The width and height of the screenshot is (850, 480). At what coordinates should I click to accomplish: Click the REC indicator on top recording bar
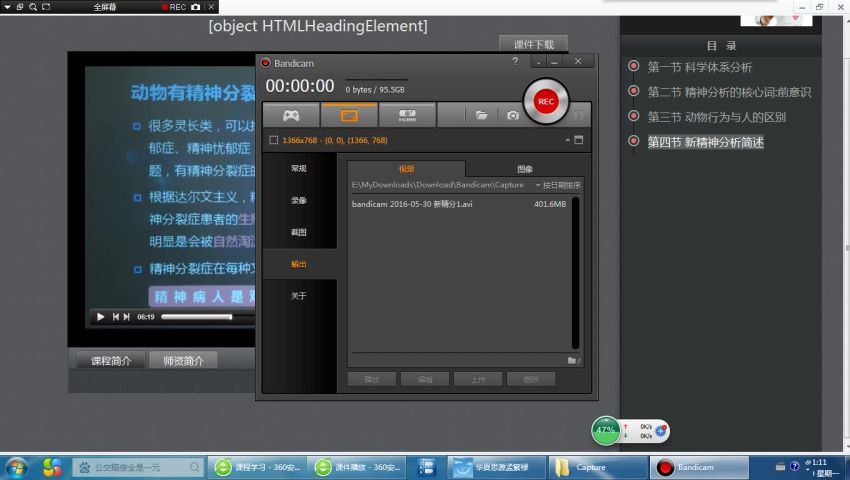click(x=174, y=7)
